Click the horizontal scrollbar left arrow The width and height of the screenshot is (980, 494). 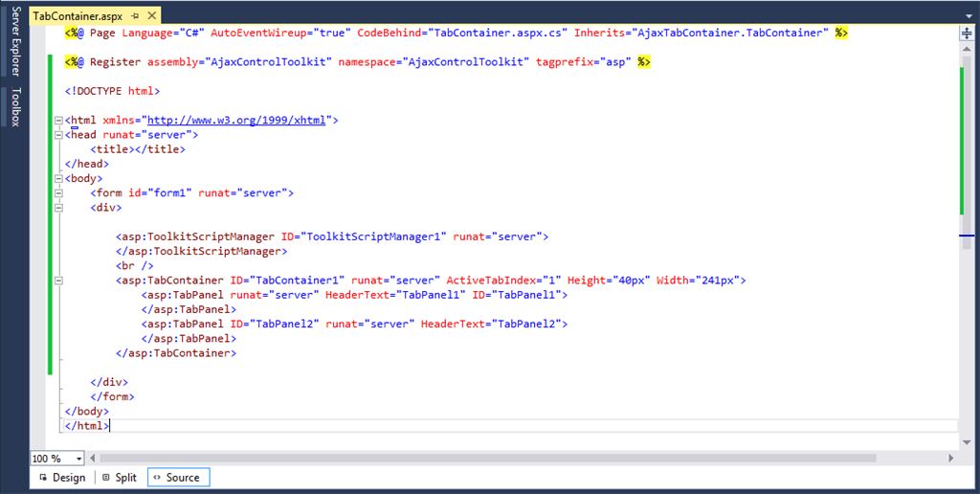pyautogui.click(x=93, y=459)
